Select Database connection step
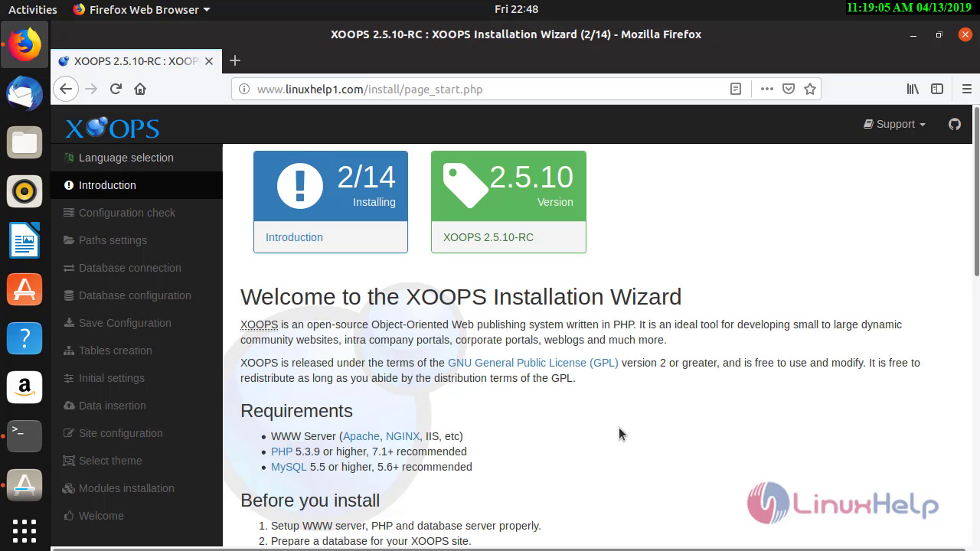Image resolution: width=980 pixels, height=551 pixels. [x=136, y=268]
